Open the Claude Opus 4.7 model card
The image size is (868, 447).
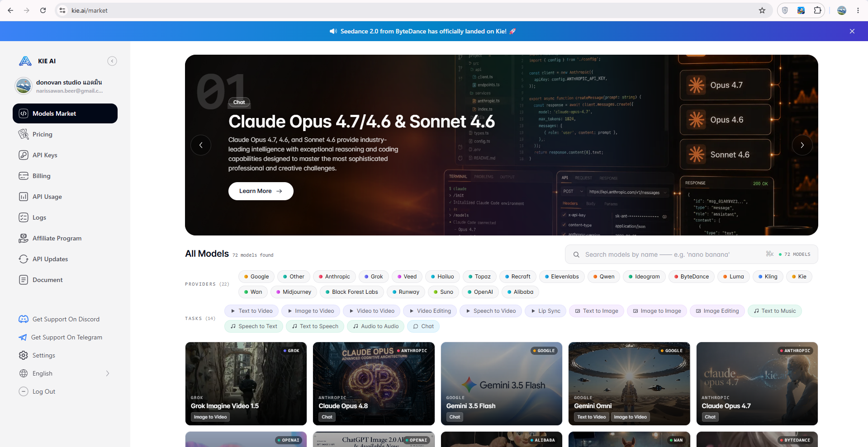coord(757,384)
